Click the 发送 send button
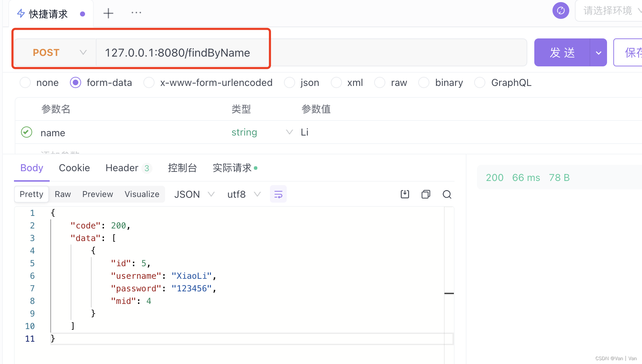 tap(562, 52)
